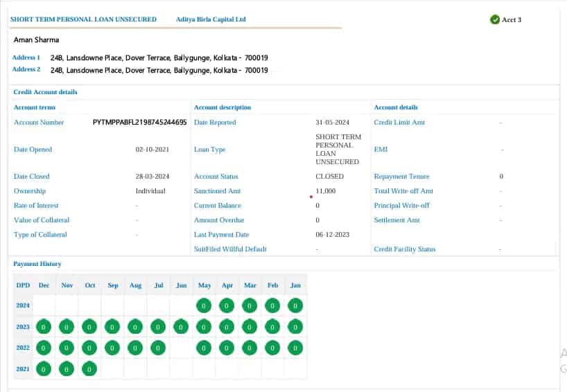Select the October 2021 DPD green circle

point(89,369)
